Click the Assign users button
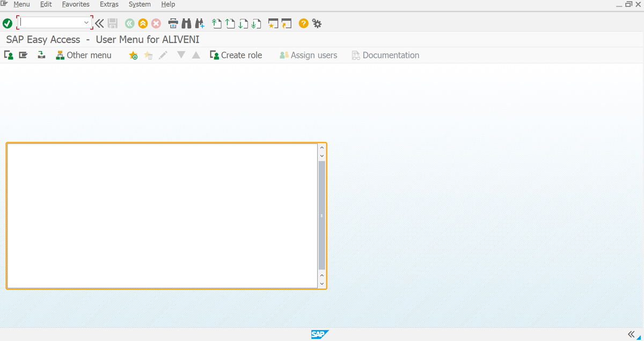Viewport: 644px width, 341px height. click(309, 55)
